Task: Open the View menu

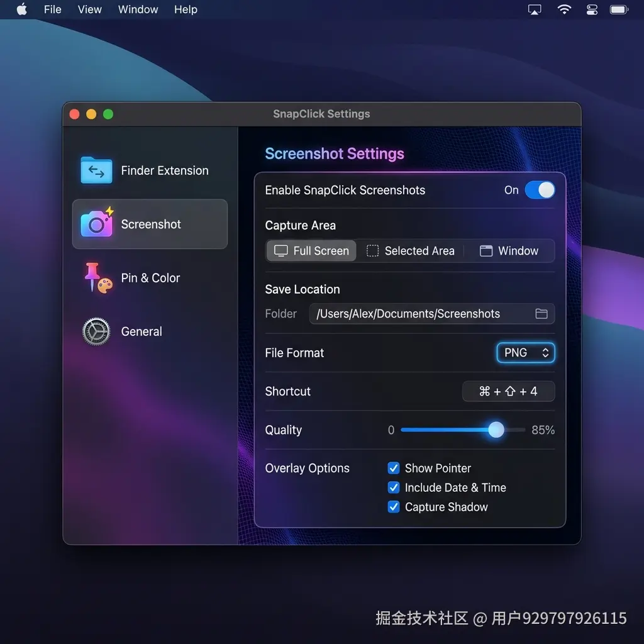Action: click(89, 9)
